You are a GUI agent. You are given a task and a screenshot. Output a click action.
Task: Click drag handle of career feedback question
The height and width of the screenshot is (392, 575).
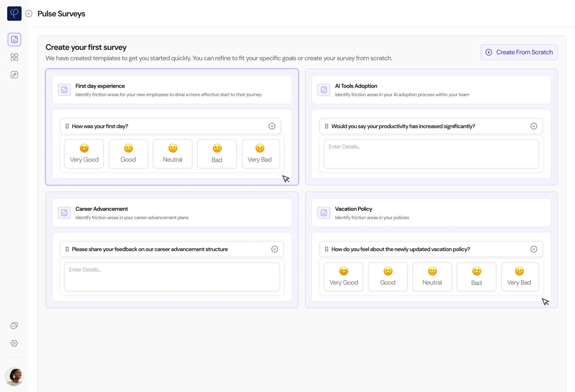[67, 249]
